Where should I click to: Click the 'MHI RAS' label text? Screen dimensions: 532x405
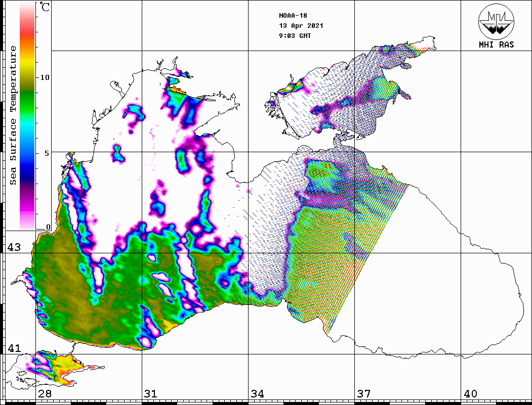click(497, 44)
